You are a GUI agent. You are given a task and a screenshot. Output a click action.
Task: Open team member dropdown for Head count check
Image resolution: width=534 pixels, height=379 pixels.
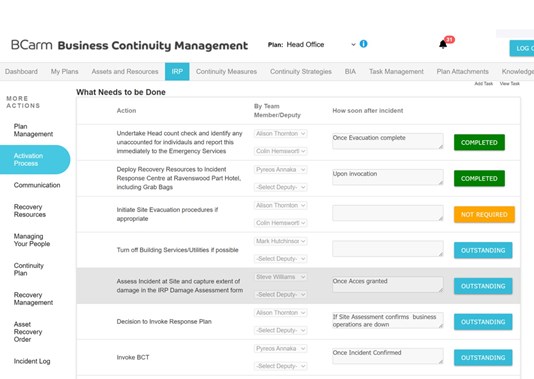(x=281, y=133)
